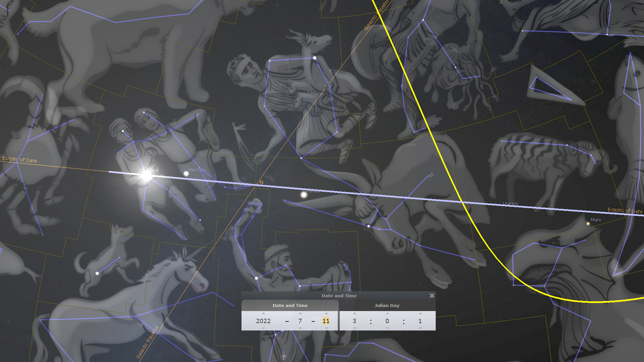Click the month field showing 7
The image size is (644, 362).
300,321
